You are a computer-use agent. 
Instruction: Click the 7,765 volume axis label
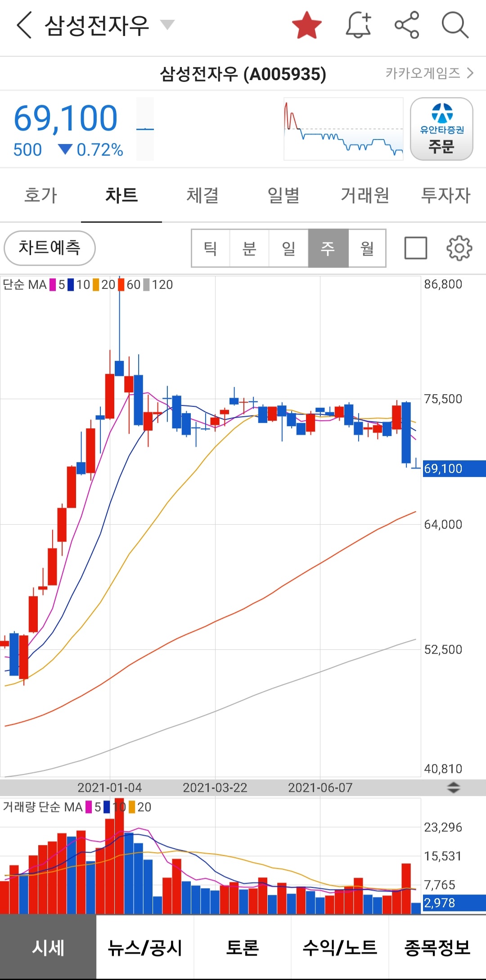point(440,885)
